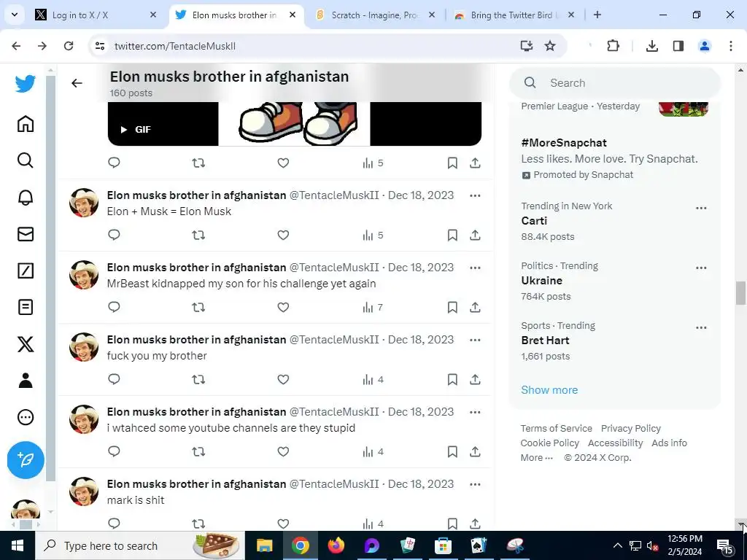Open X Premium icon in sidebar
The image size is (747, 560).
[26, 344]
